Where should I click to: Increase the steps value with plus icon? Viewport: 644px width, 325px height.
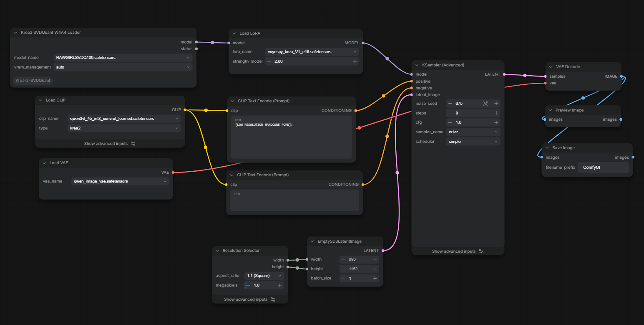[496, 113]
